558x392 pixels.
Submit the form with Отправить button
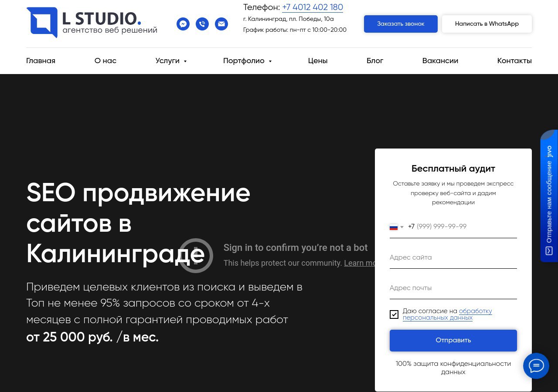pos(453,340)
